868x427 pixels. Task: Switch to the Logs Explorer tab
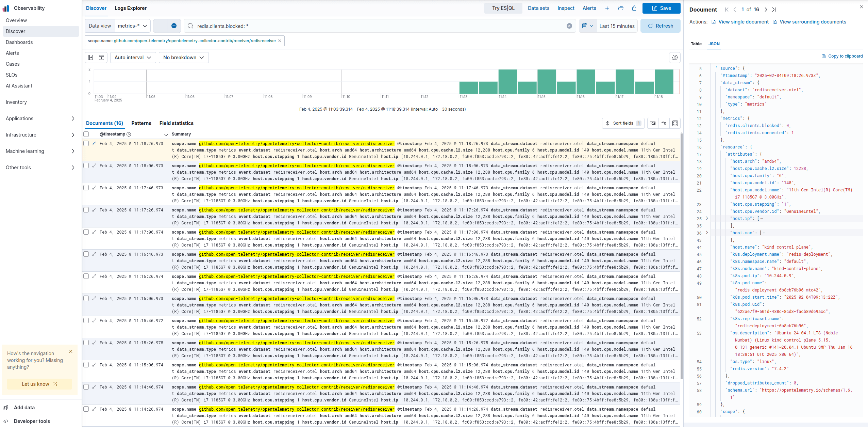[x=131, y=8]
